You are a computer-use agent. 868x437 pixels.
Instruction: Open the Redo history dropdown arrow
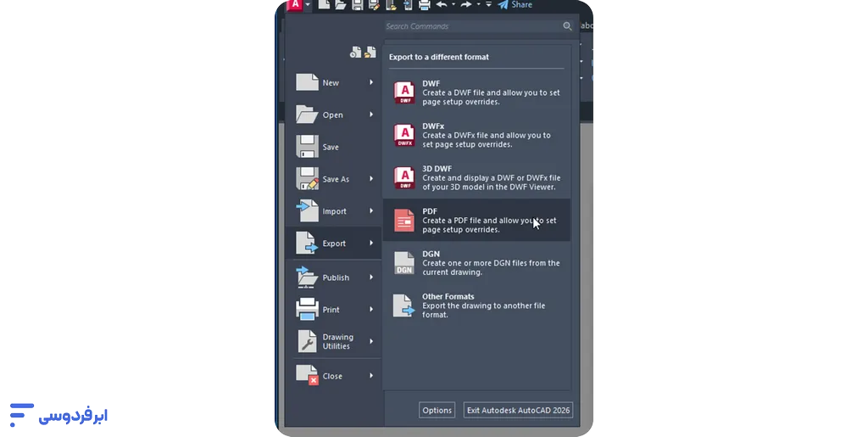click(x=478, y=4)
